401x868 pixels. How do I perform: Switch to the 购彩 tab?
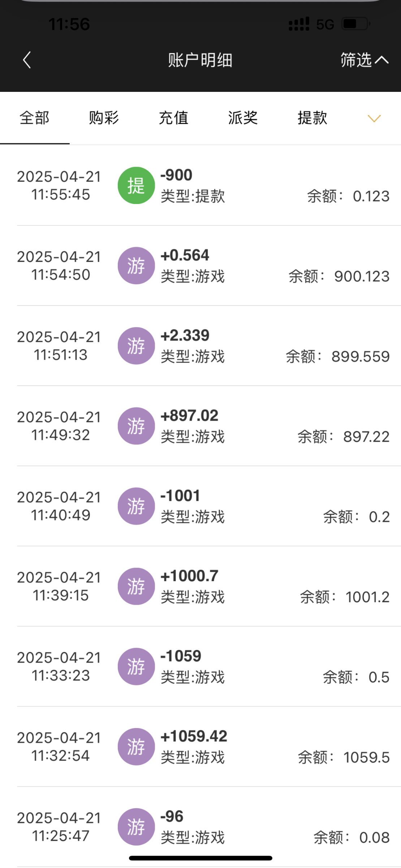coord(104,118)
